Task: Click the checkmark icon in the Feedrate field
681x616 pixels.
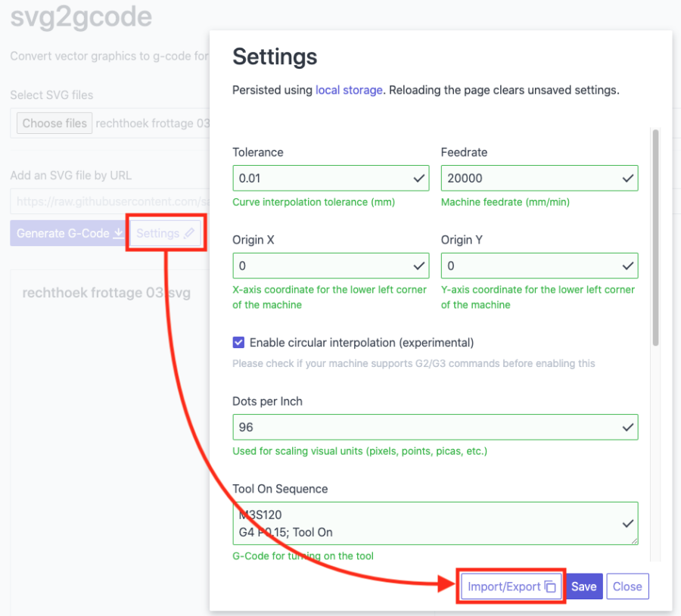Action: [x=627, y=178]
